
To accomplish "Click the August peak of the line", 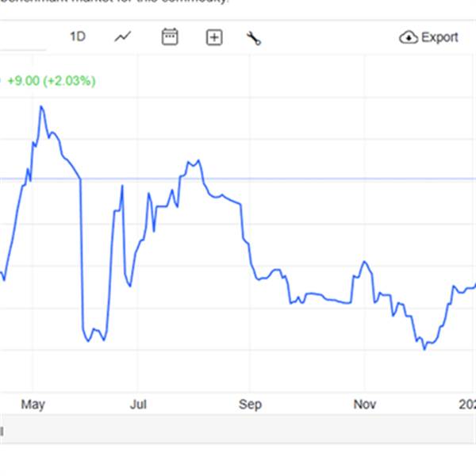I will point(190,161).
